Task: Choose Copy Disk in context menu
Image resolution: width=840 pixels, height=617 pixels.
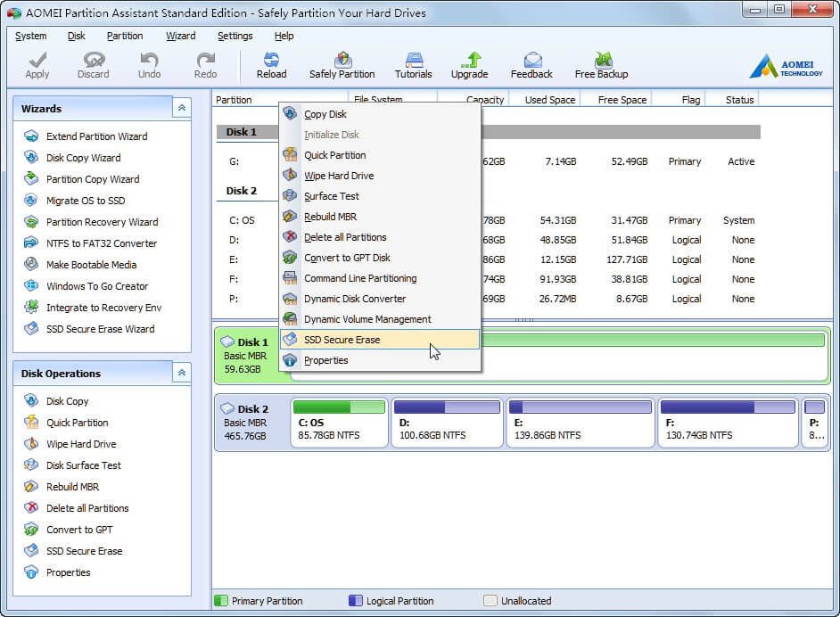Action: (380, 114)
